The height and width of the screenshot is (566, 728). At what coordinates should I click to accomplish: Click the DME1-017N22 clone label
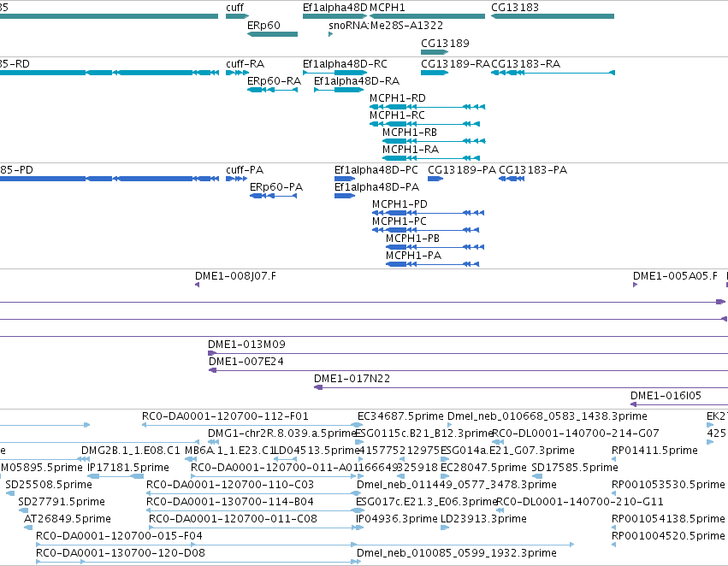(352, 379)
